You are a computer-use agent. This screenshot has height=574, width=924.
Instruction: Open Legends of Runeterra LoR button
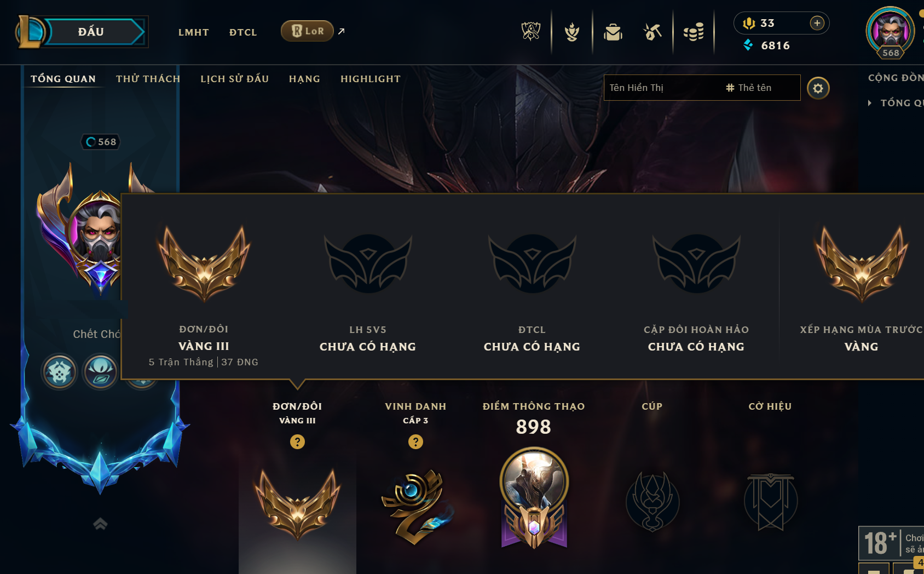point(307,31)
